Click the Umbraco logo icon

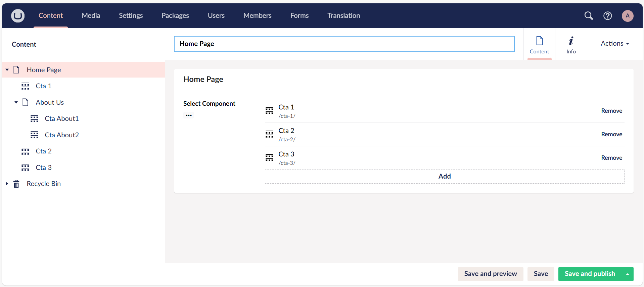18,16
